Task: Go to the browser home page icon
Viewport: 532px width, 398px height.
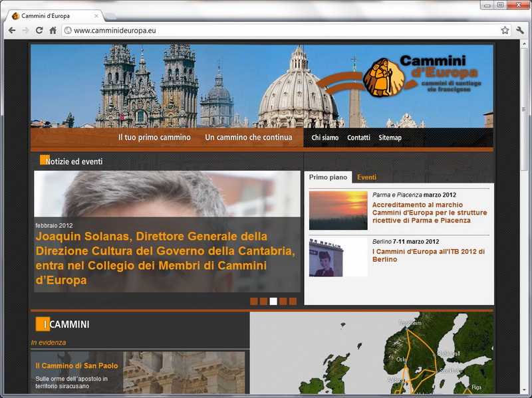Action: (53, 31)
